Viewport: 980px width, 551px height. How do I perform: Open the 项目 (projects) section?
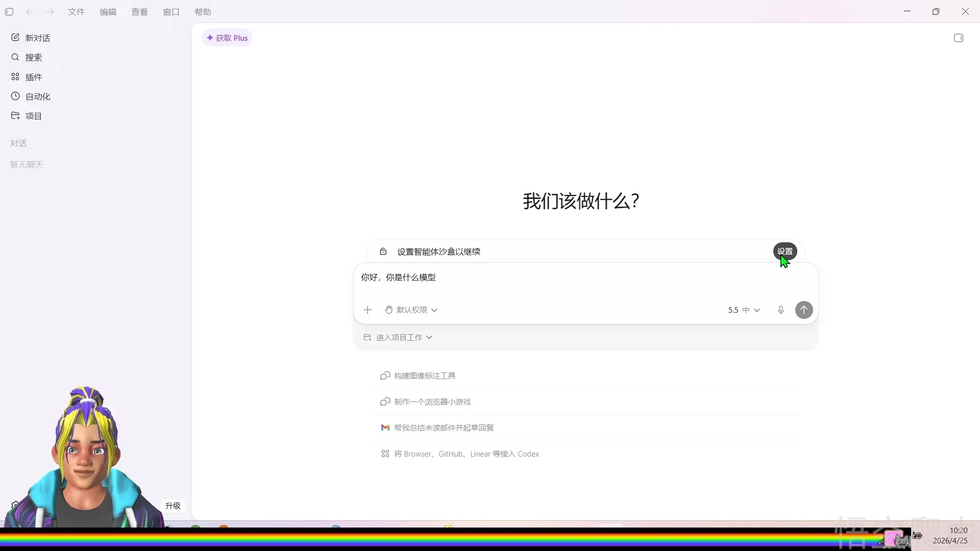(34, 116)
